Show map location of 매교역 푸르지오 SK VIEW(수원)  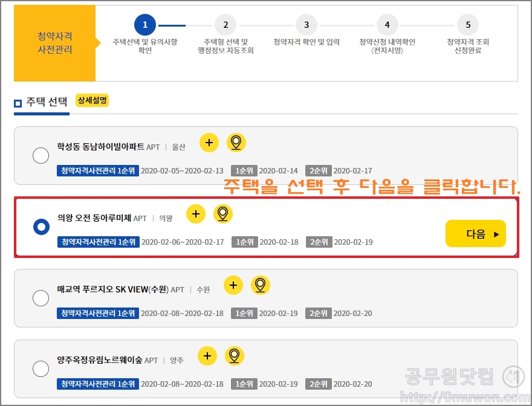tap(260, 285)
